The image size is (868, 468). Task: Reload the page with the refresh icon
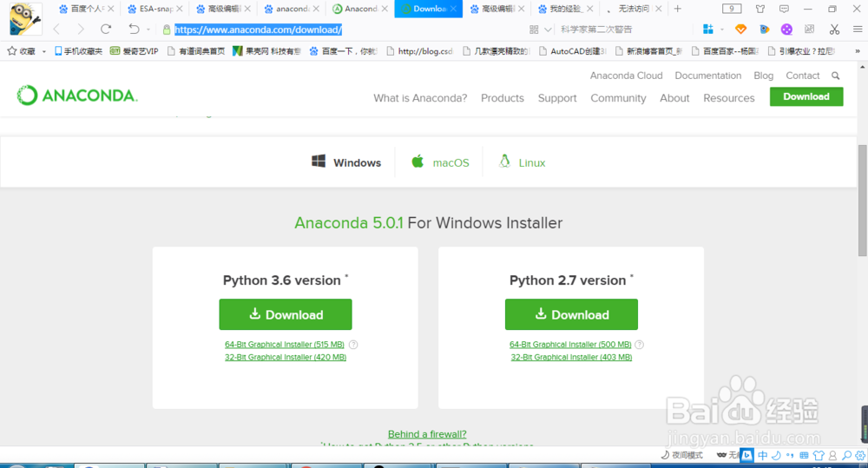pos(106,29)
